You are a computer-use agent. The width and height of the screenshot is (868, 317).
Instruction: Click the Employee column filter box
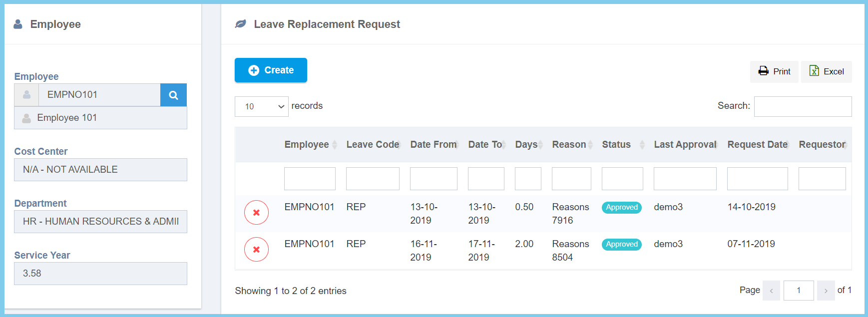pos(310,179)
